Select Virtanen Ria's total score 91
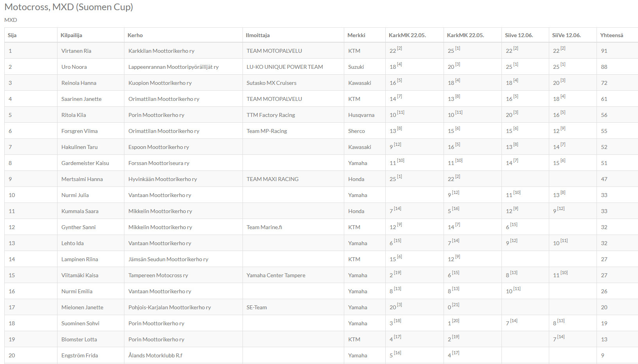 604,51
